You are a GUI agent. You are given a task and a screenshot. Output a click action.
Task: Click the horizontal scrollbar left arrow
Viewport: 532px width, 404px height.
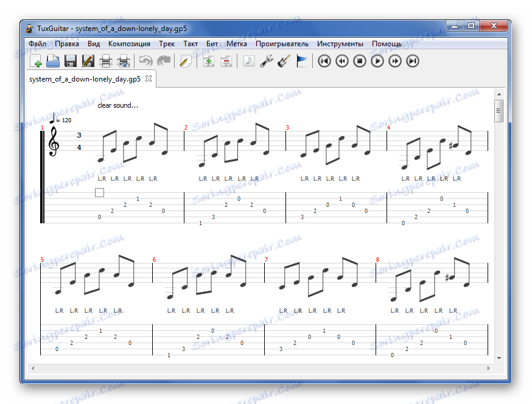point(33,368)
